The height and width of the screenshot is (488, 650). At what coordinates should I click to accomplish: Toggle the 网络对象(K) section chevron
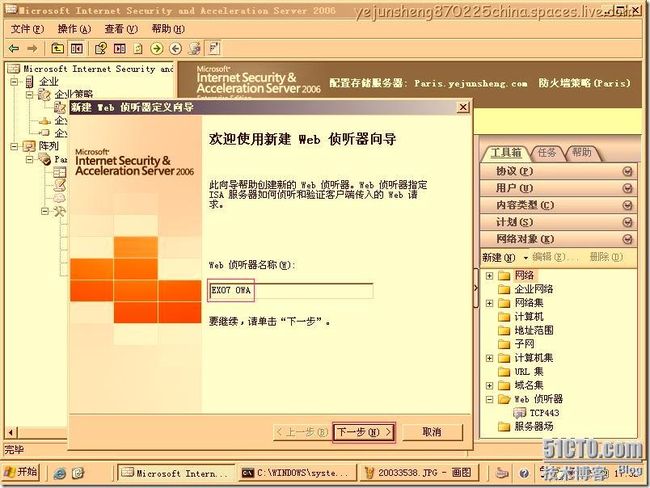(628, 239)
